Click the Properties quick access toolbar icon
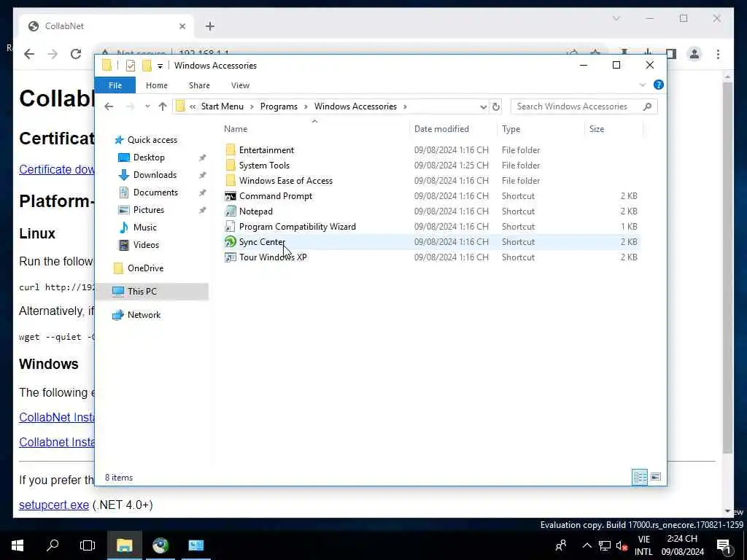The height and width of the screenshot is (560, 747). pos(130,66)
